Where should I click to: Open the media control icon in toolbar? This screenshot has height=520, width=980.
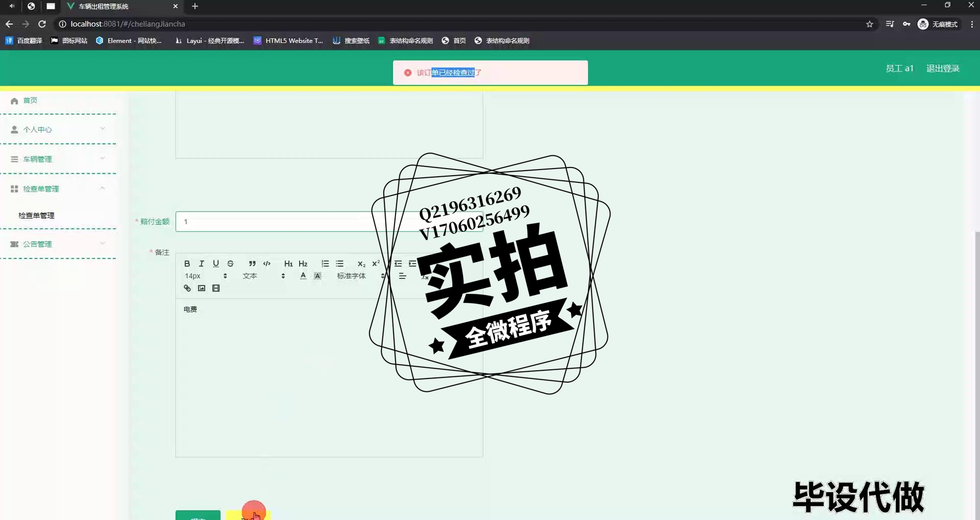tap(890, 24)
